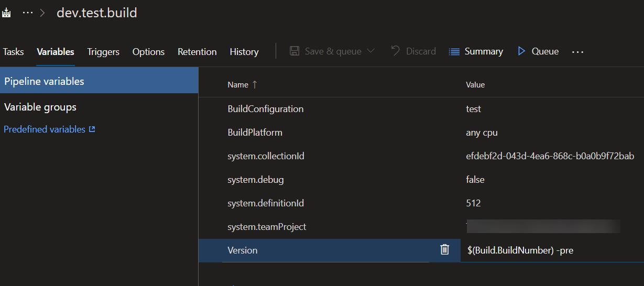The image size is (644, 286).
Task: Select Pipeline variables in the sidebar
Action: tap(44, 81)
